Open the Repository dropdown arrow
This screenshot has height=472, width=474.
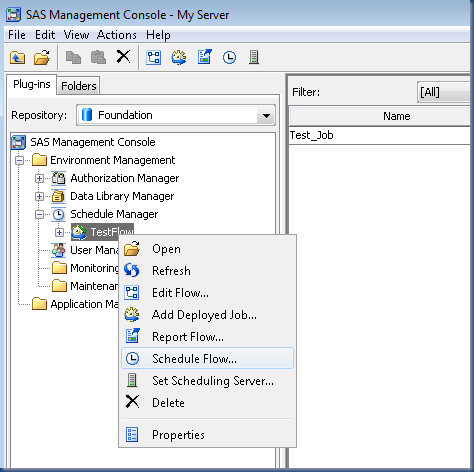click(266, 116)
